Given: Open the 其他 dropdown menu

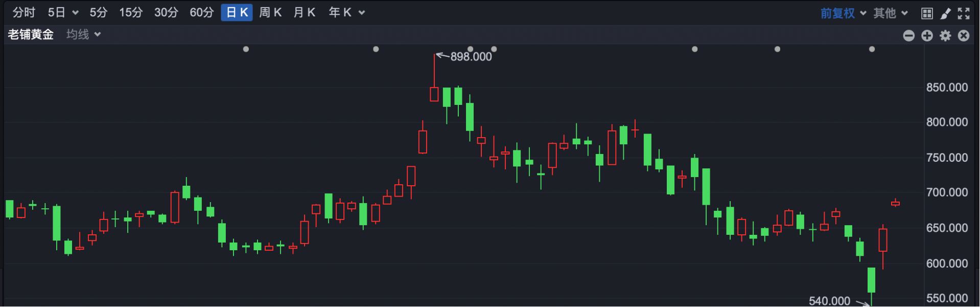Looking at the screenshot, I should click(890, 13).
